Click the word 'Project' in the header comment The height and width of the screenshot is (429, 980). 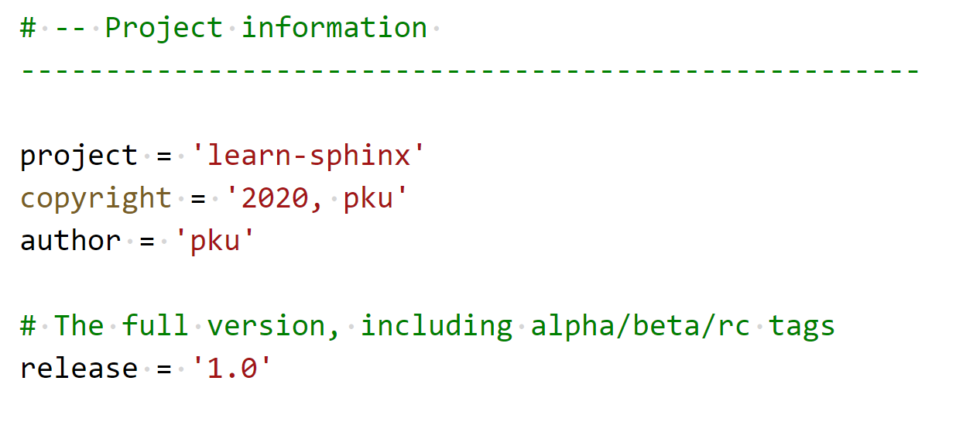164,29
